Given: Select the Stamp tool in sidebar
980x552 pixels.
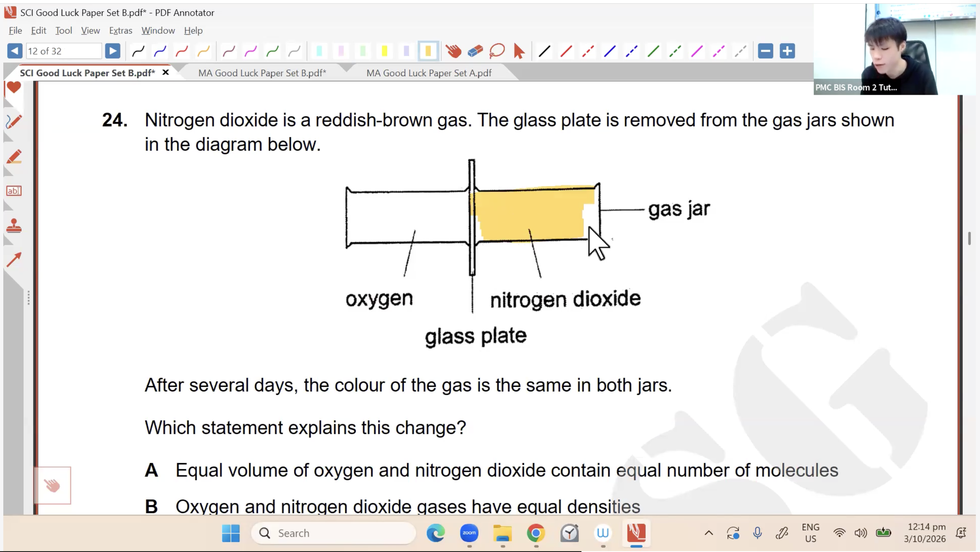Looking at the screenshot, I should (14, 226).
